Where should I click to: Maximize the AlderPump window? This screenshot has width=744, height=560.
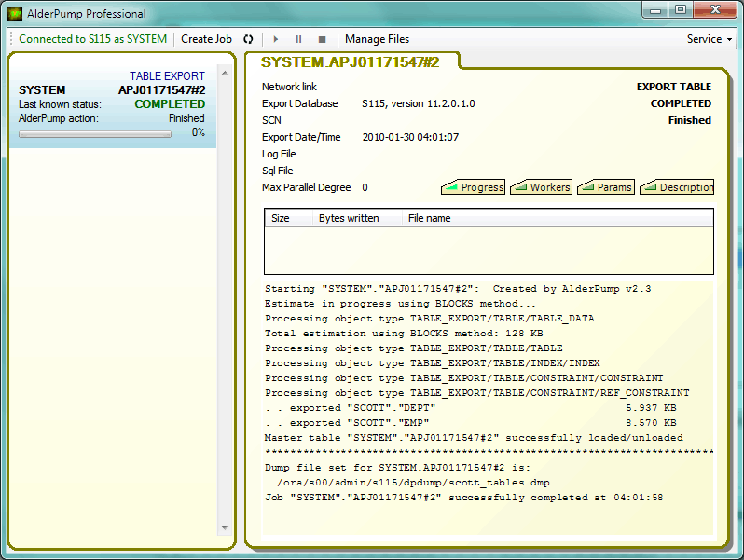pyautogui.click(x=681, y=9)
